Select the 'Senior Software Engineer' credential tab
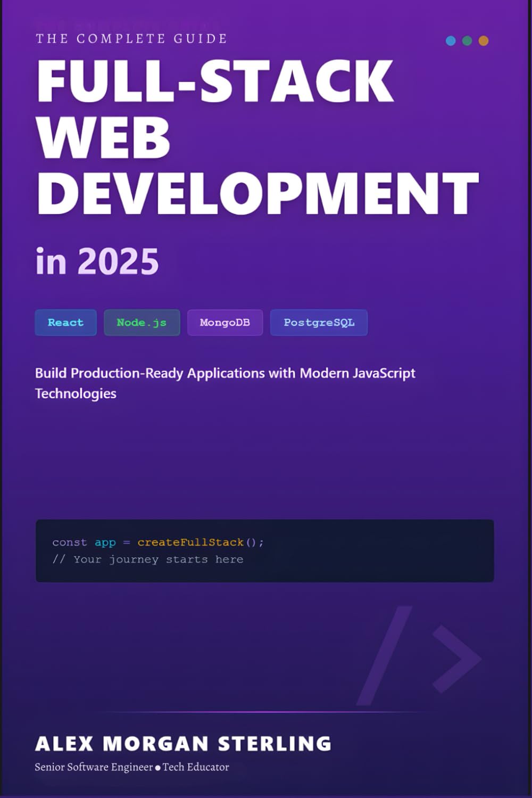The image size is (532, 798). pyautogui.click(x=94, y=767)
